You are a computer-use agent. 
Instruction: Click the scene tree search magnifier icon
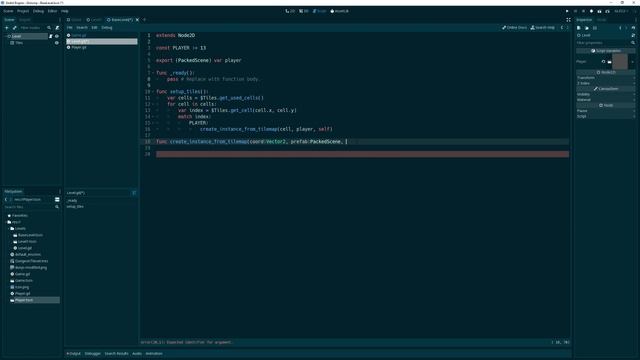pos(49,28)
